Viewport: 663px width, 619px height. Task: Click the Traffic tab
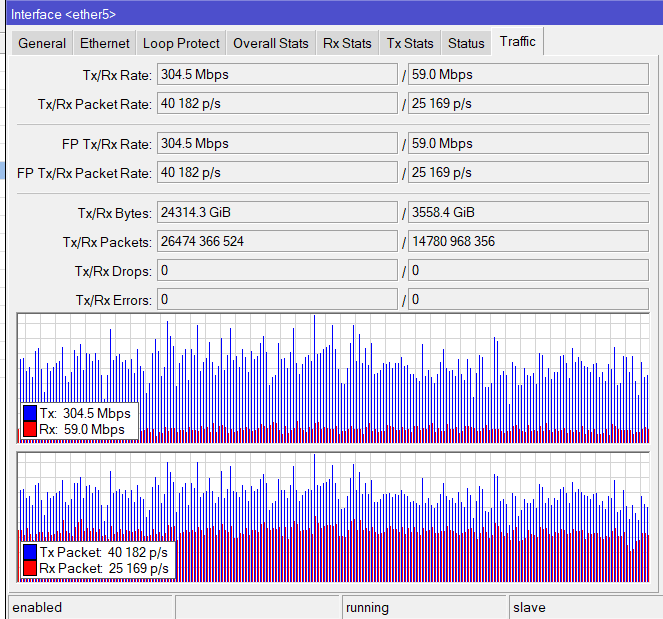click(x=518, y=41)
